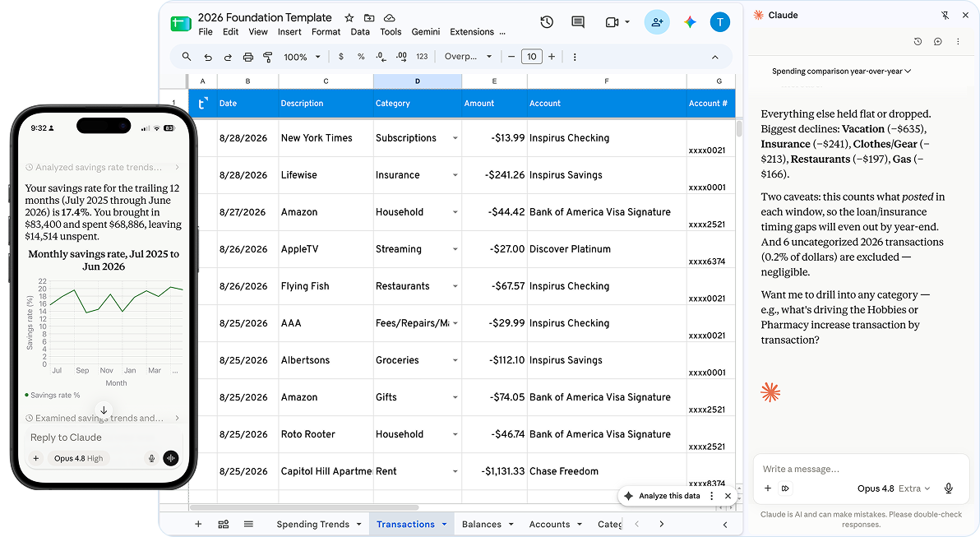The image size is (980, 537).
Task: Click Analyze this data button
Action: (x=668, y=496)
